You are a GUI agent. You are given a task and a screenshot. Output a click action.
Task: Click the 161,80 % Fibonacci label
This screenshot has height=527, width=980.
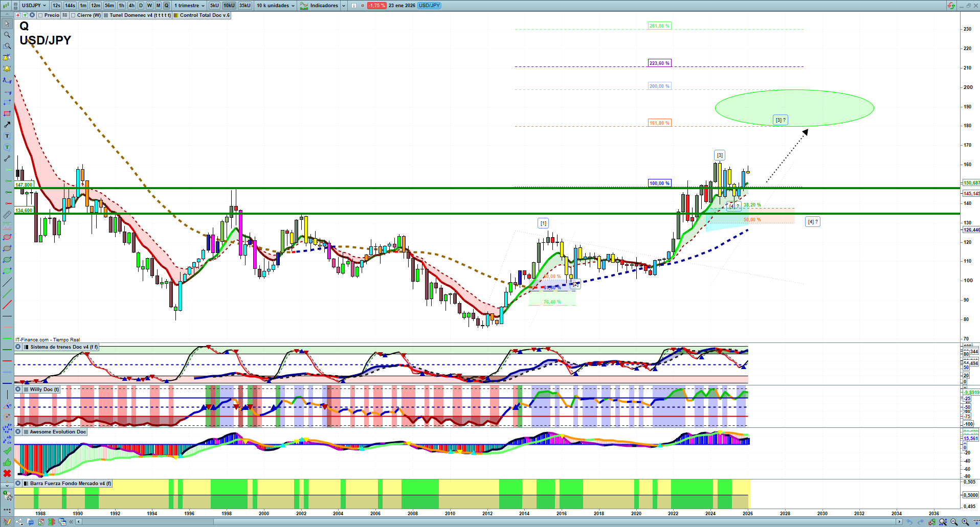click(659, 123)
